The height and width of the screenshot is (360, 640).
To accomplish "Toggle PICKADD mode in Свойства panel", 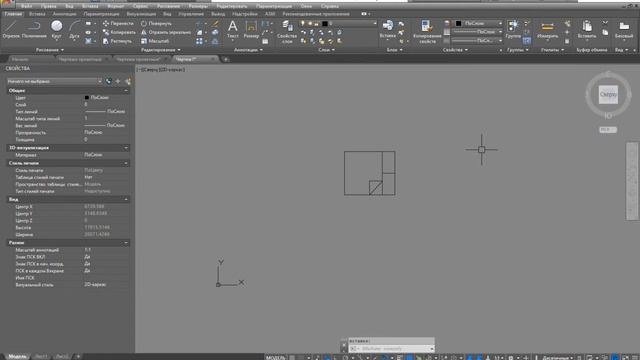I will click(x=109, y=81).
